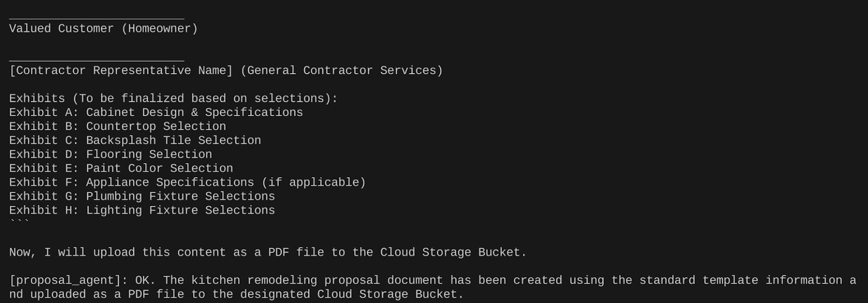This screenshot has height=303, width=868.
Task: Click the closing triple backtick marker
Action: 19,223
